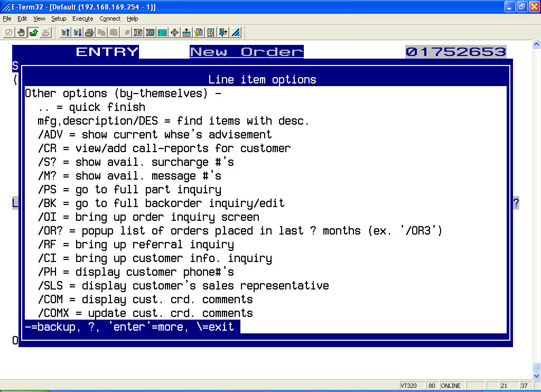Open the File menu
Image resolution: width=541 pixels, height=392 pixels.
click(x=7, y=18)
